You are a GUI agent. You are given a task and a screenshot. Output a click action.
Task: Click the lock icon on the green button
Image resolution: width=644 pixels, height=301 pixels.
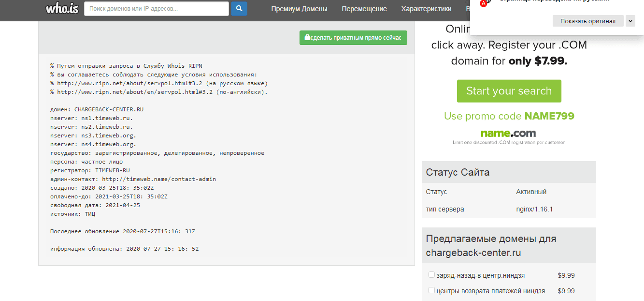[307, 38]
